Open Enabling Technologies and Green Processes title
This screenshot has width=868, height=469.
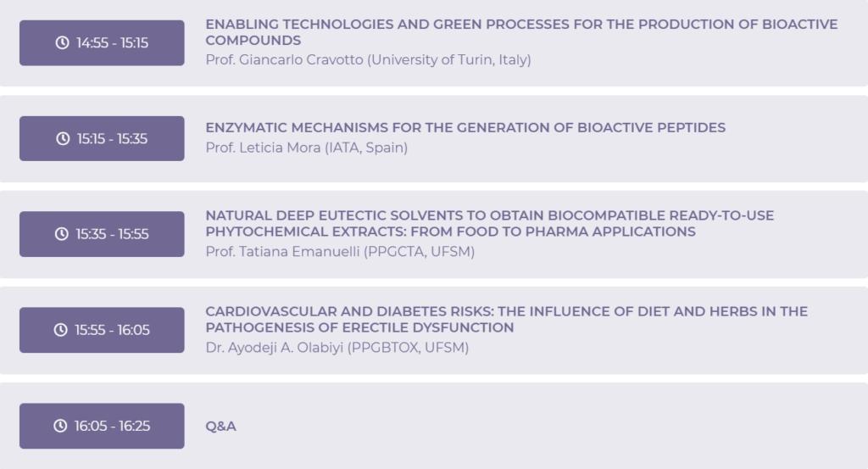click(520, 32)
